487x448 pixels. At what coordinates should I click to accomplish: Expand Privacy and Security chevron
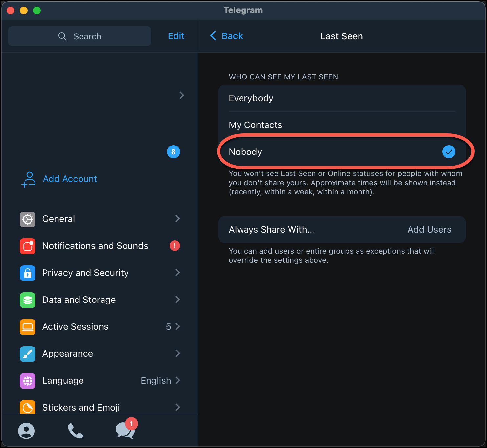[178, 273]
